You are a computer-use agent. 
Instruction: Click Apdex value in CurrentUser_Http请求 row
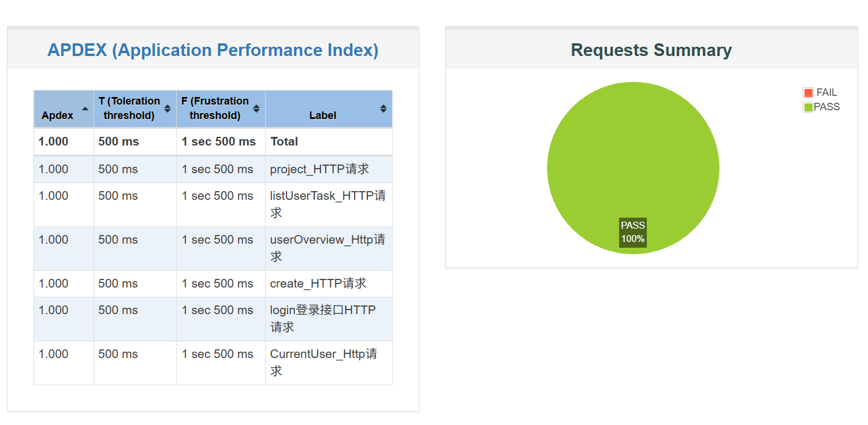(53, 354)
